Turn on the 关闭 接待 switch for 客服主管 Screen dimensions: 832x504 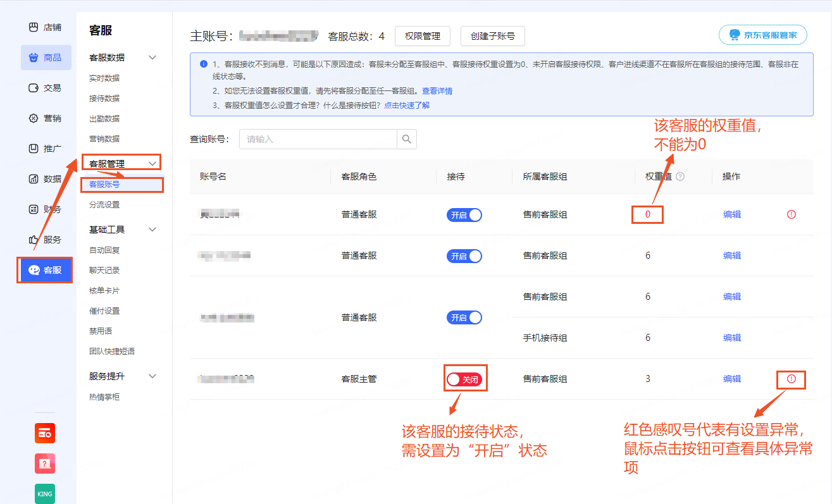(x=464, y=379)
